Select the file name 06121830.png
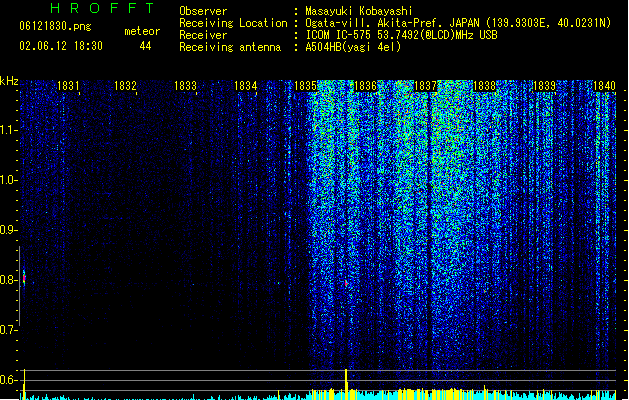Viewport: 629px width, 400px height. [55, 26]
